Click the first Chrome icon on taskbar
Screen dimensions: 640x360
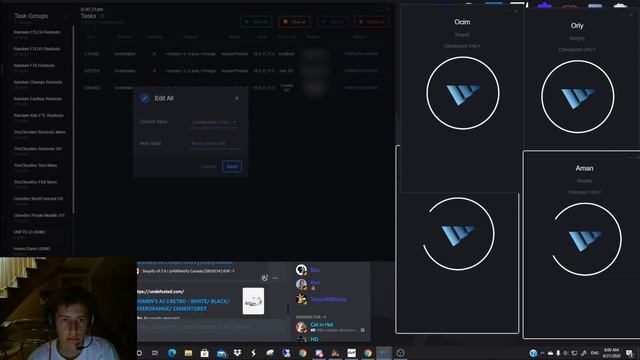point(302,353)
